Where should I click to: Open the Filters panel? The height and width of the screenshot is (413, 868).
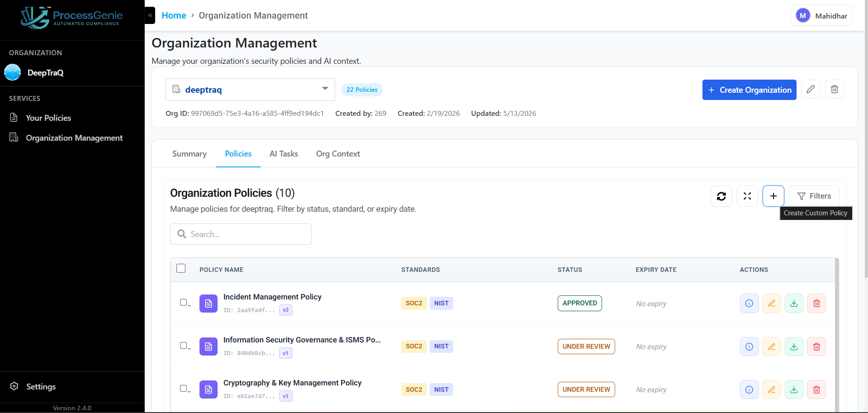814,196
